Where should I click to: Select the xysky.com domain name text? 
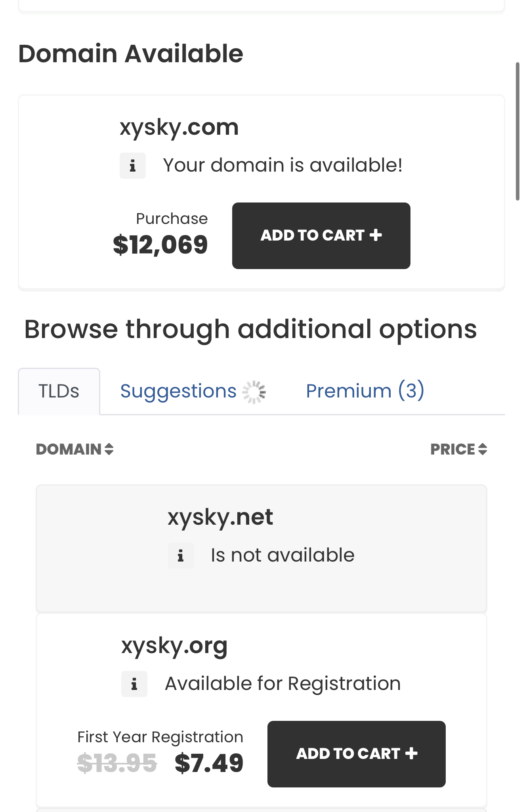(x=179, y=128)
